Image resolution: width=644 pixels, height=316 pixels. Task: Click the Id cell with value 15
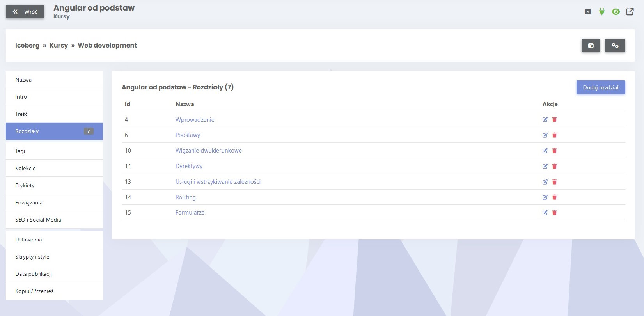tap(128, 213)
